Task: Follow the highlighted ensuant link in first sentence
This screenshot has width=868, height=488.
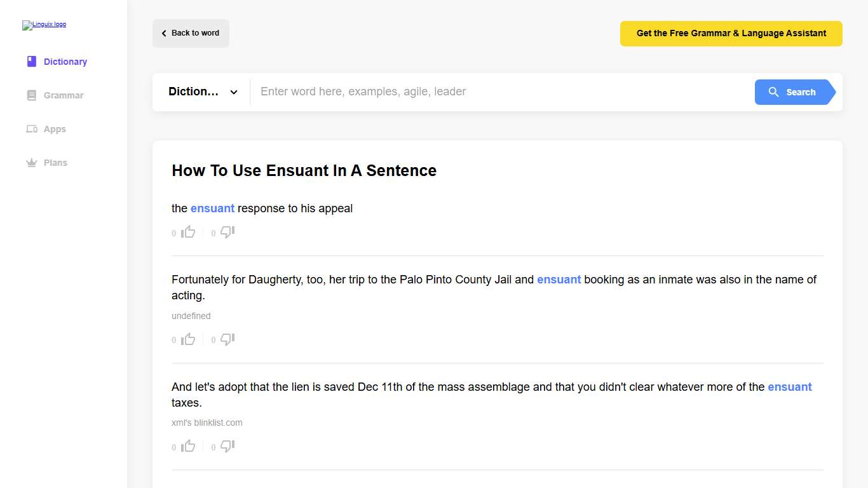Action: click(212, 208)
